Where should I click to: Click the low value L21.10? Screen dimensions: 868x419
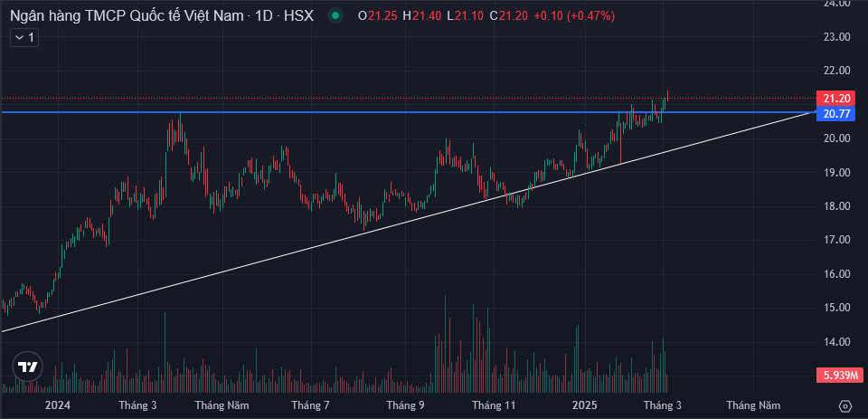[x=466, y=16]
